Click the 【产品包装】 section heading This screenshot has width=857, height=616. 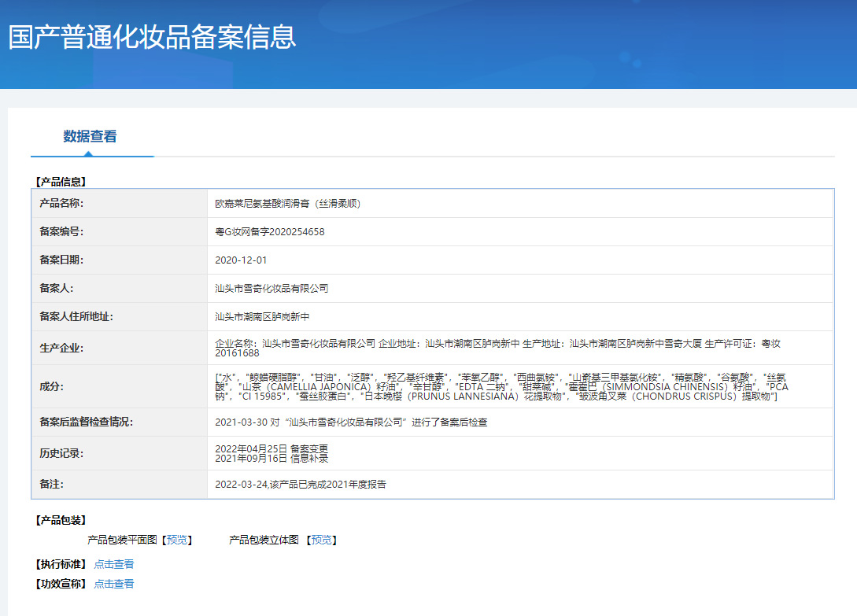click(61, 520)
